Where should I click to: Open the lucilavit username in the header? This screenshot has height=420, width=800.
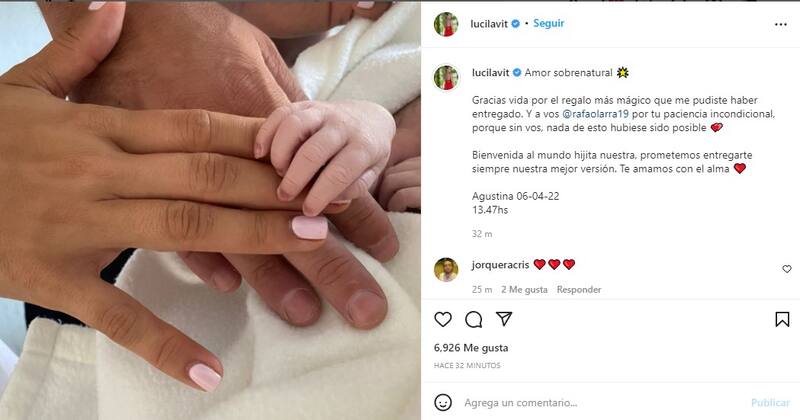489,23
